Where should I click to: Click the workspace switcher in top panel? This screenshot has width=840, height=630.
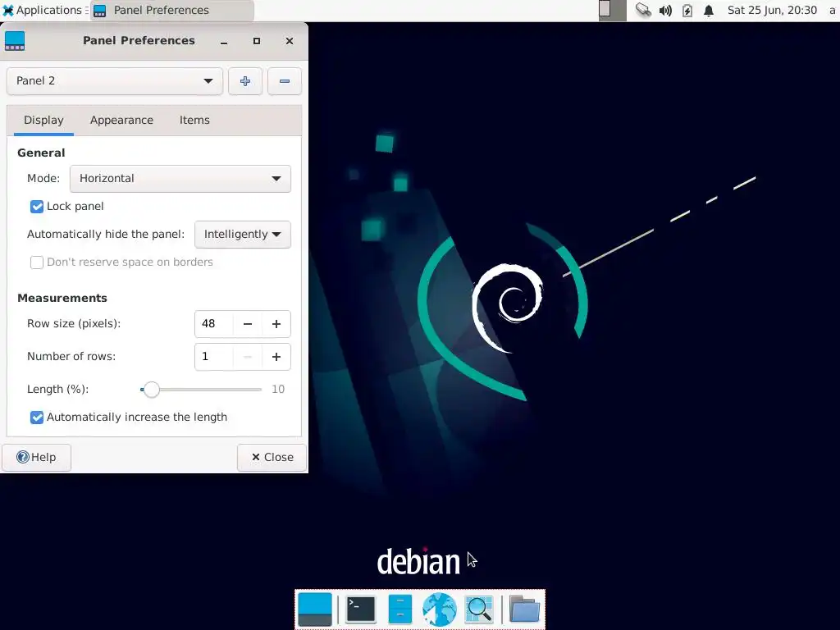click(x=612, y=10)
